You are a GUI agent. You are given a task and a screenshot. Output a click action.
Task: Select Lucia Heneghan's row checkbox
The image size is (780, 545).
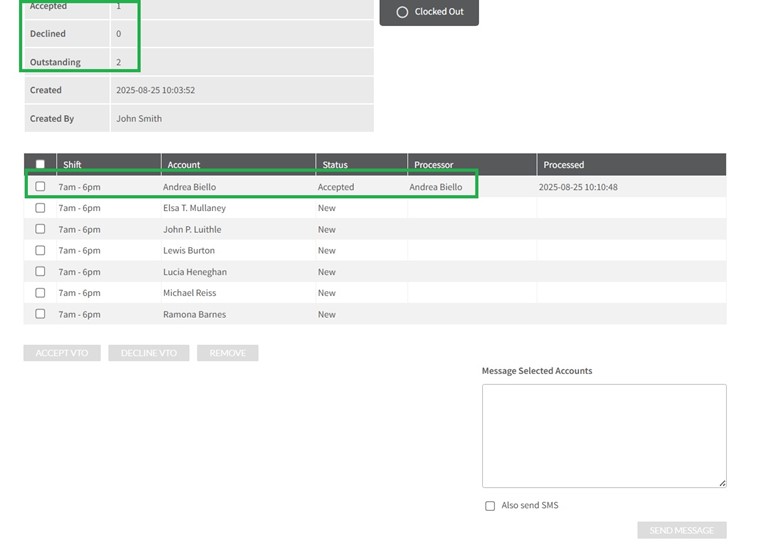point(40,272)
